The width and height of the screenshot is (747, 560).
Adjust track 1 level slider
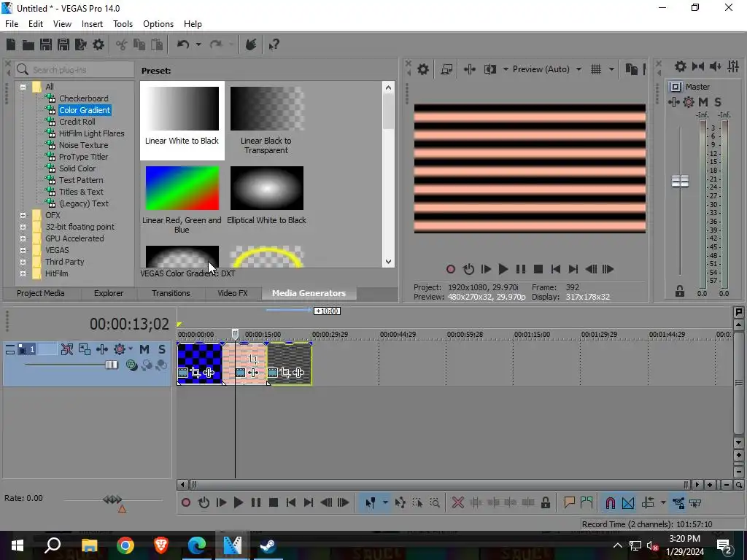pos(111,365)
